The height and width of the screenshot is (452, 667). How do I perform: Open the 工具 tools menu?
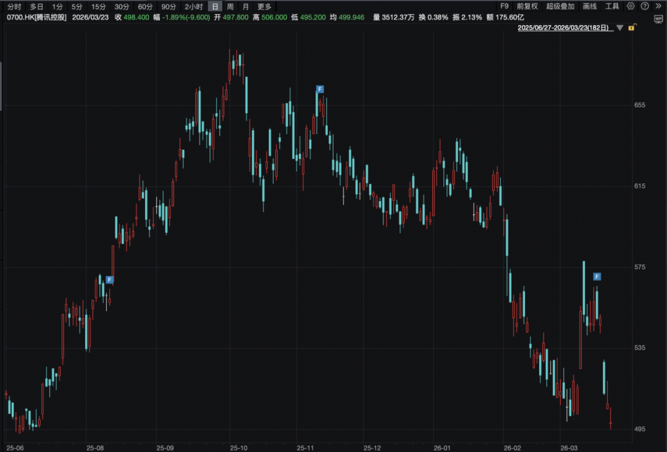click(x=612, y=6)
